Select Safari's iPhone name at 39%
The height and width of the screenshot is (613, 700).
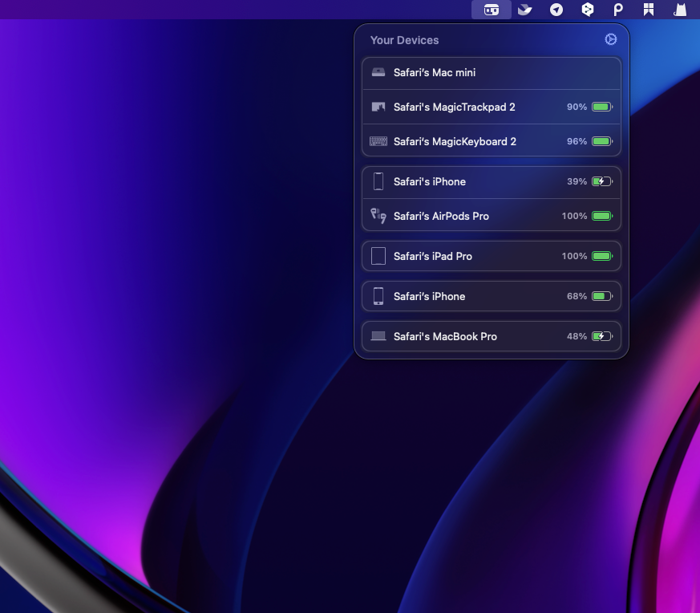[x=430, y=181]
